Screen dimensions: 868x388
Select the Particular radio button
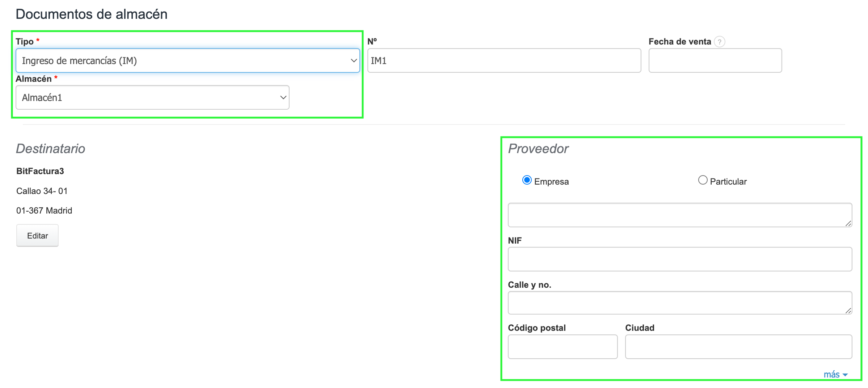(703, 180)
